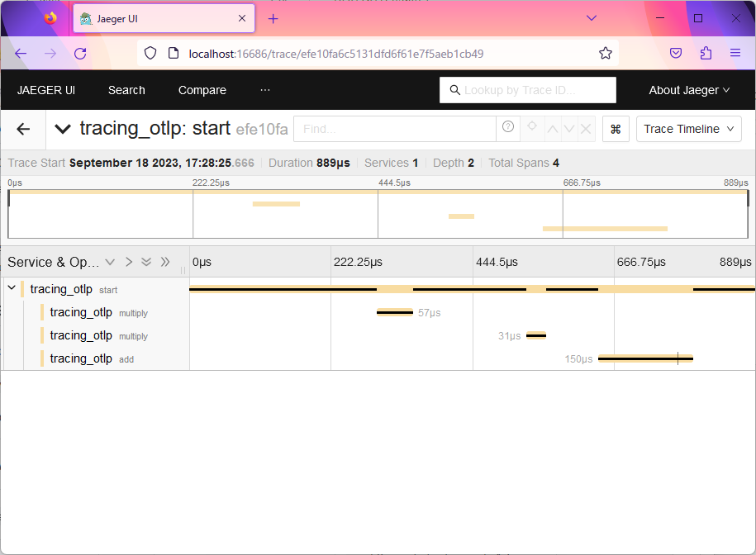Image resolution: width=756 pixels, height=555 pixels.
Task: Show site information page icon
Action: (x=174, y=53)
